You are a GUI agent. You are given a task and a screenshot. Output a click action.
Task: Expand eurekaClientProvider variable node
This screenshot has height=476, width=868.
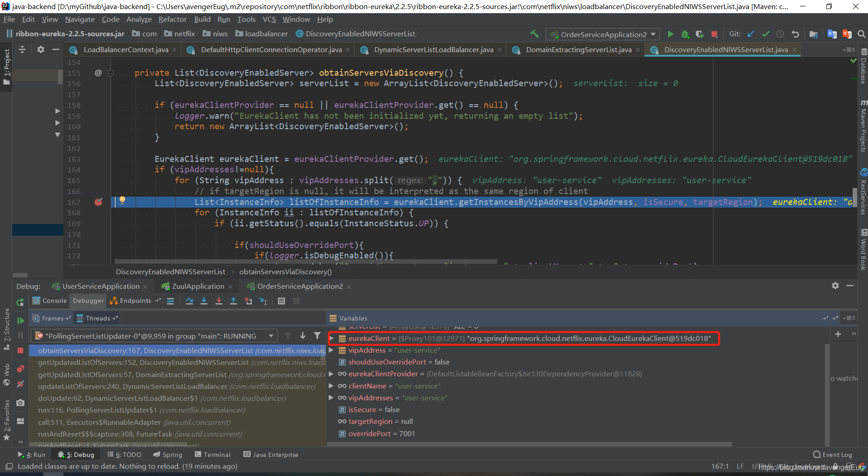[x=331, y=374]
